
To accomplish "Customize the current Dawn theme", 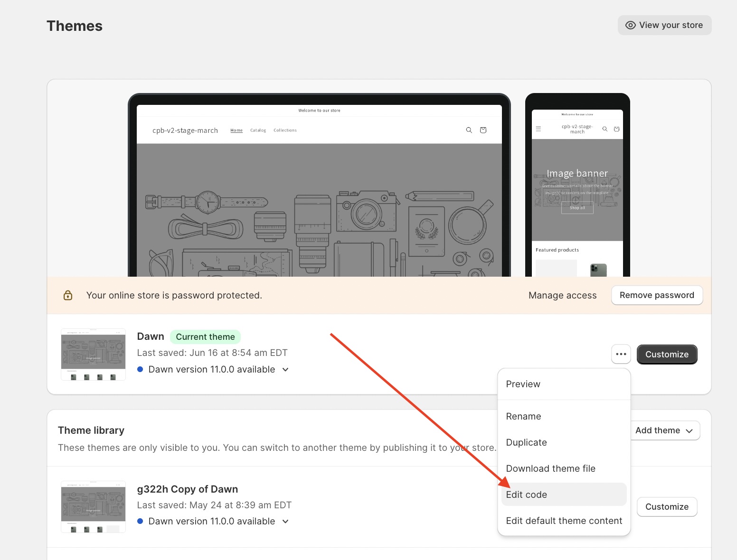I will click(x=667, y=355).
